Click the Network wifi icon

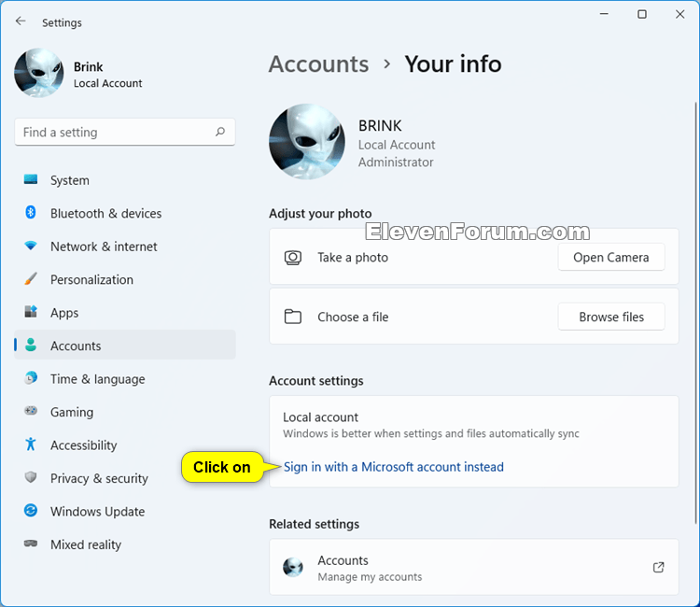click(x=31, y=246)
